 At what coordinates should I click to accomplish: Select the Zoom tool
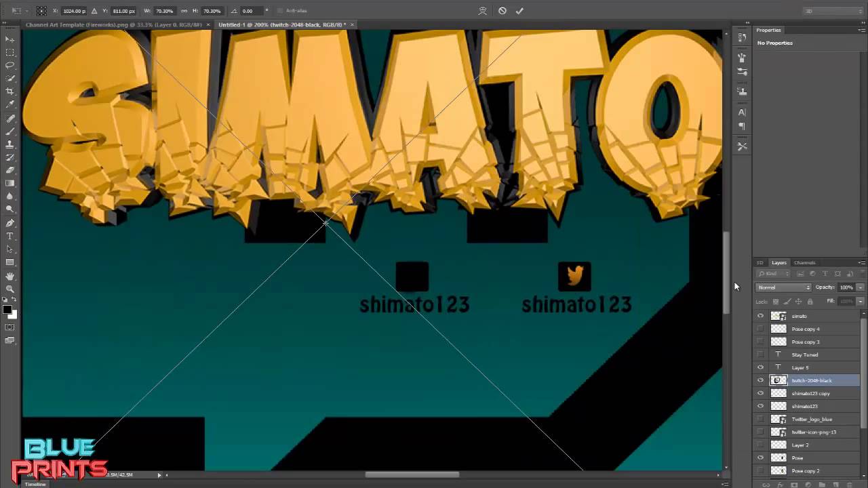pyautogui.click(x=10, y=289)
